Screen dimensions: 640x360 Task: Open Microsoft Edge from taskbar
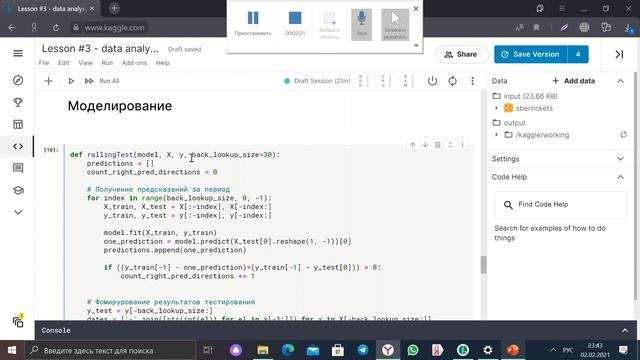(x=288, y=350)
